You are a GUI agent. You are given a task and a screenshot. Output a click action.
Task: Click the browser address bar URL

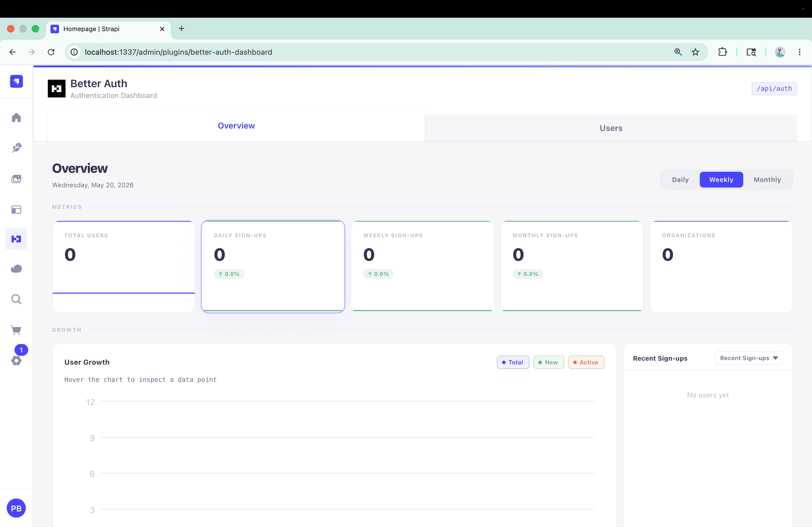[x=179, y=52]
